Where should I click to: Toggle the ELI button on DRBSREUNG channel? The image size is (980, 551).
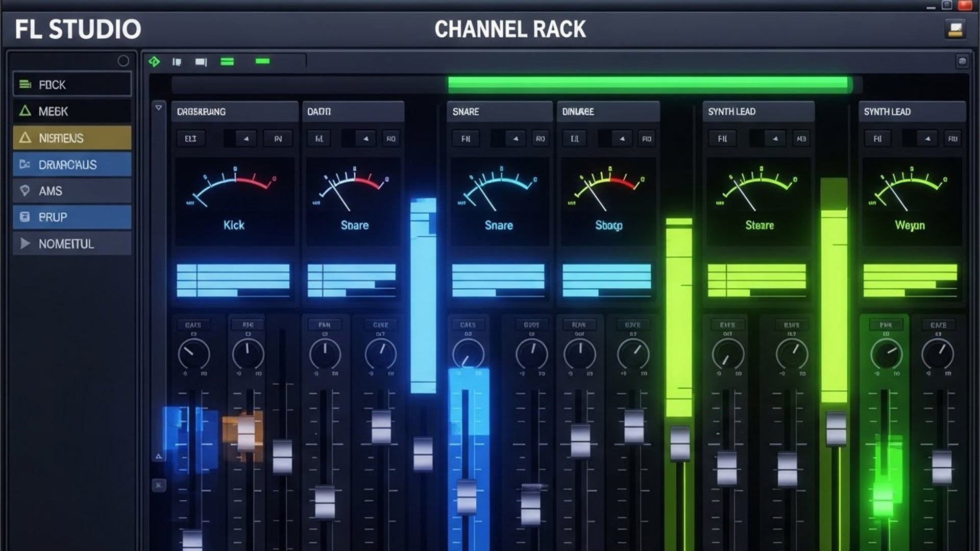click(x=190, y=139)
